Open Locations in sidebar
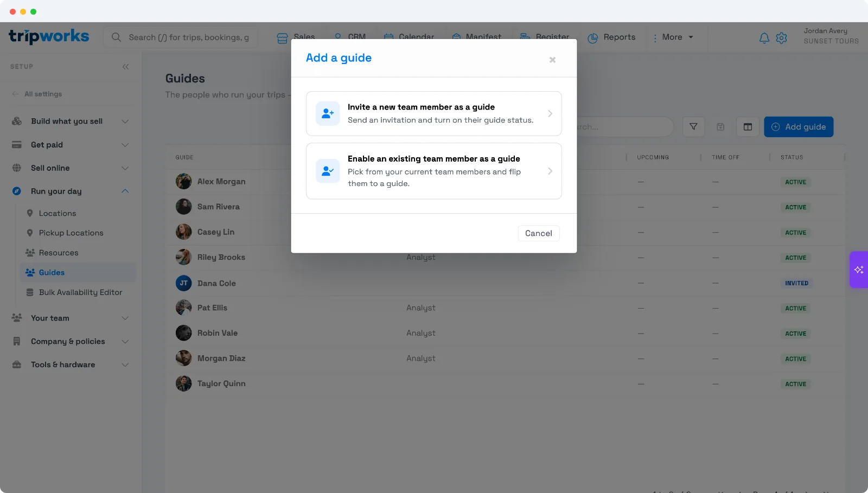The image size is (868, 493). (78, 214)
